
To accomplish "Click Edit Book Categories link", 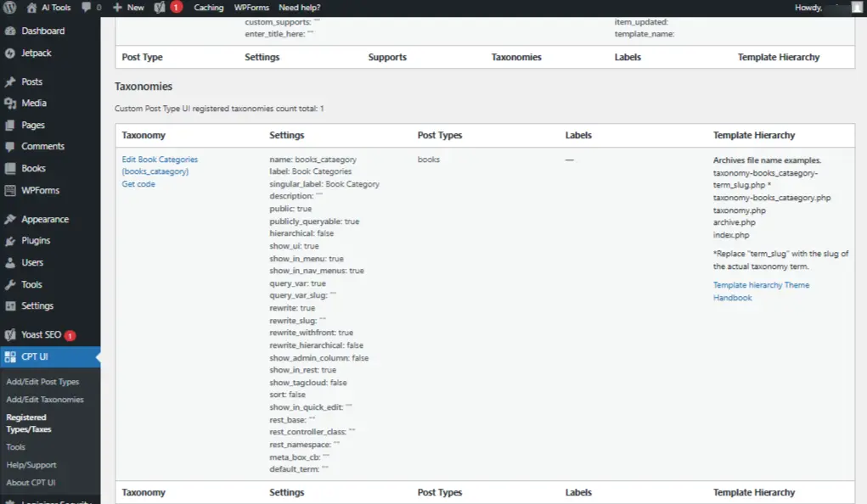I will coord(160,160).
